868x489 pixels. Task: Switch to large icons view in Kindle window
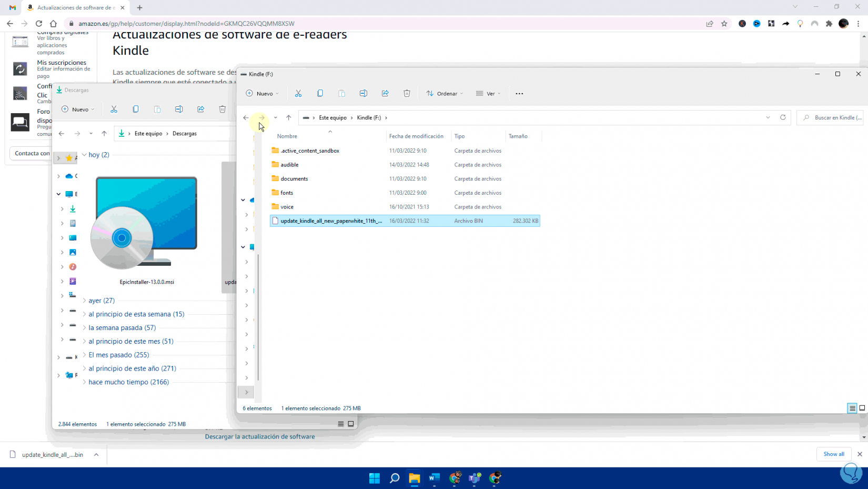click(x=862, y=408)
